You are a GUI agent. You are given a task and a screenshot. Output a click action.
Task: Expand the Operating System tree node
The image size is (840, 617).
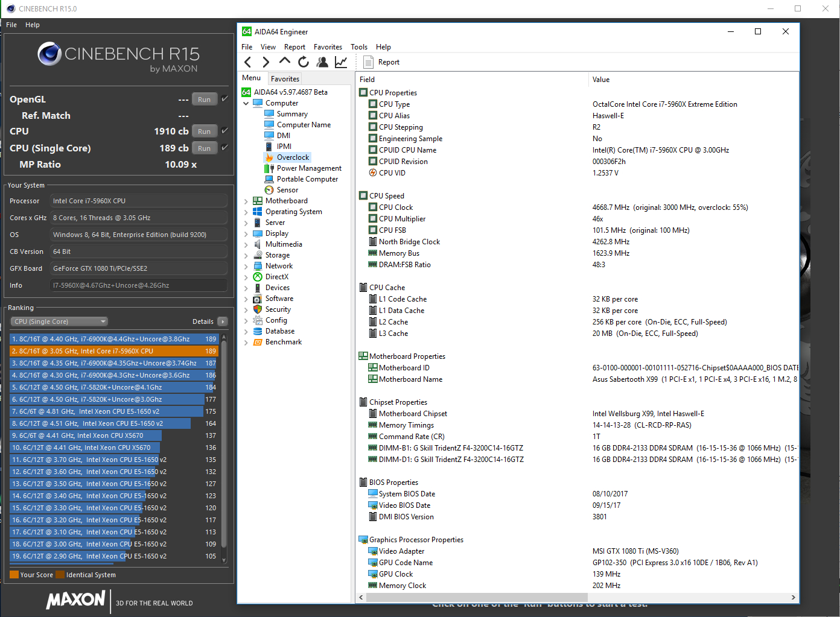click(x=246, y=212)
